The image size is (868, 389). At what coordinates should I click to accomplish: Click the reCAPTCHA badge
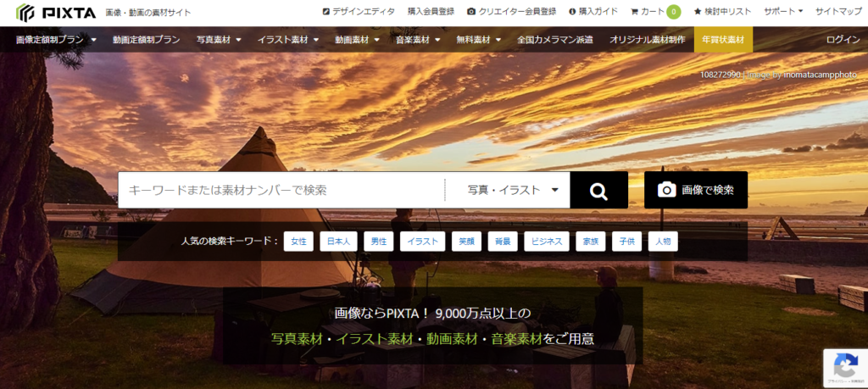coord(845,368)
